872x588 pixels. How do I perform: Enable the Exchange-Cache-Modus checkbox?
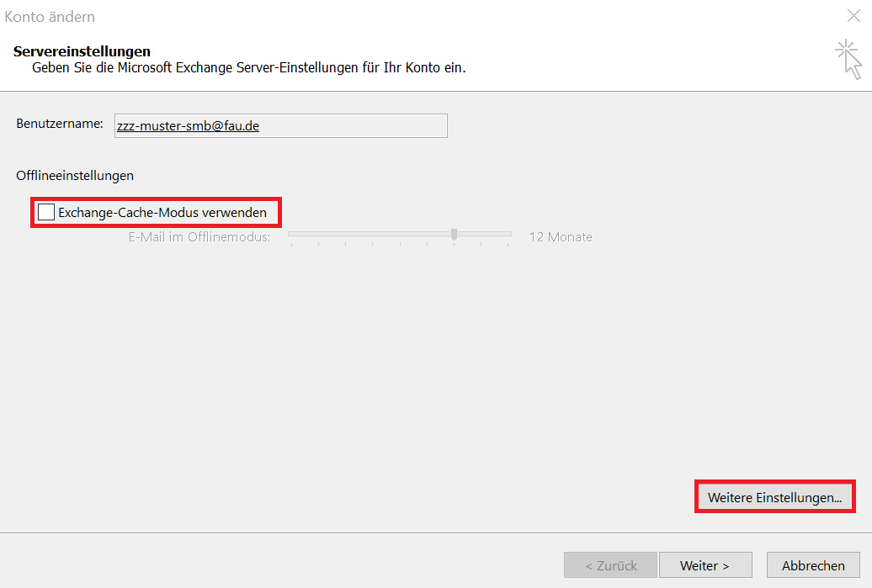(x=46, y=213)
